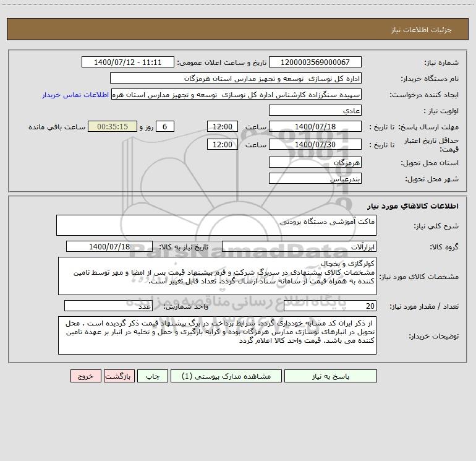Click price validity date 1400/07/30 field
Screen dimensions: 476x461
point(315,144)
